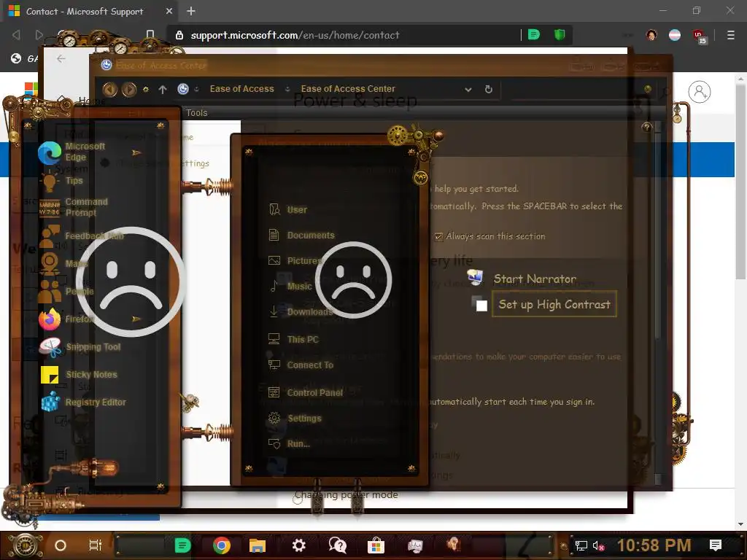
Task: Click the browser forward arrow
Action: coord(39,35)
